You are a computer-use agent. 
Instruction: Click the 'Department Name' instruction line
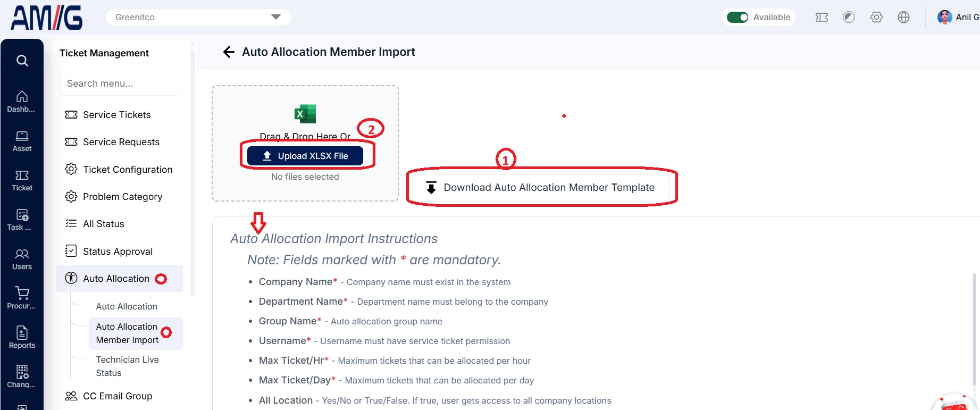[403, 302]
